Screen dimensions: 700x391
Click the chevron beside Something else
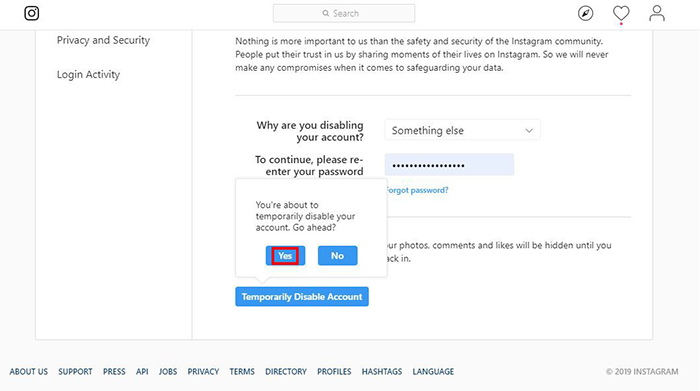point(529,131)
